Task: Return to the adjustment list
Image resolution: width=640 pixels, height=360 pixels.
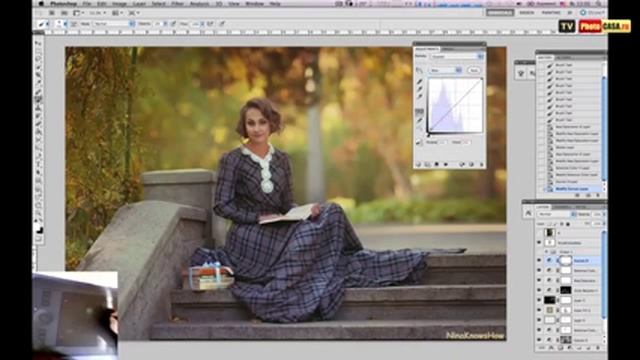Action: pyautogui.click(x=418, y=164)
